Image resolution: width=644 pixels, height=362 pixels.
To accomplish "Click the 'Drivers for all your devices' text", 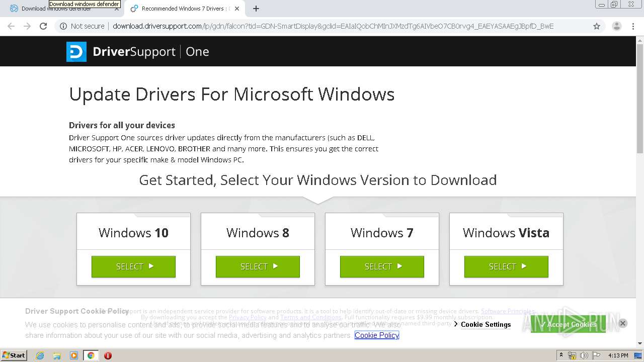I will pyautogui.click(x=122, y=125).
